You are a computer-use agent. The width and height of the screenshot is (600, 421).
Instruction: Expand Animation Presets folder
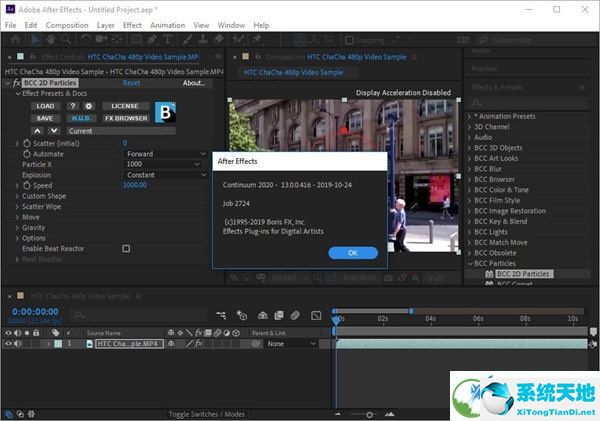coord(470,116)
